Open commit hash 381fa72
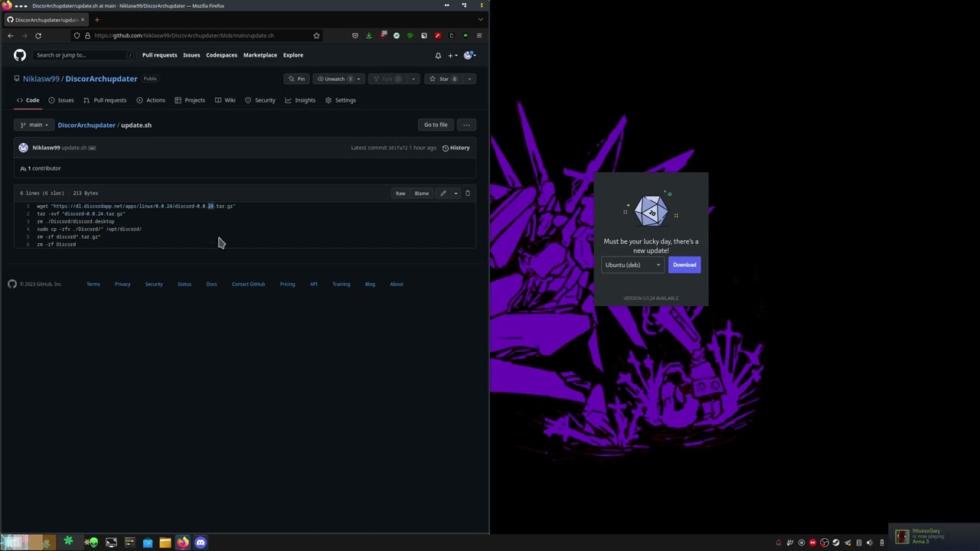980x551 pixels. (x=397, y=148)
